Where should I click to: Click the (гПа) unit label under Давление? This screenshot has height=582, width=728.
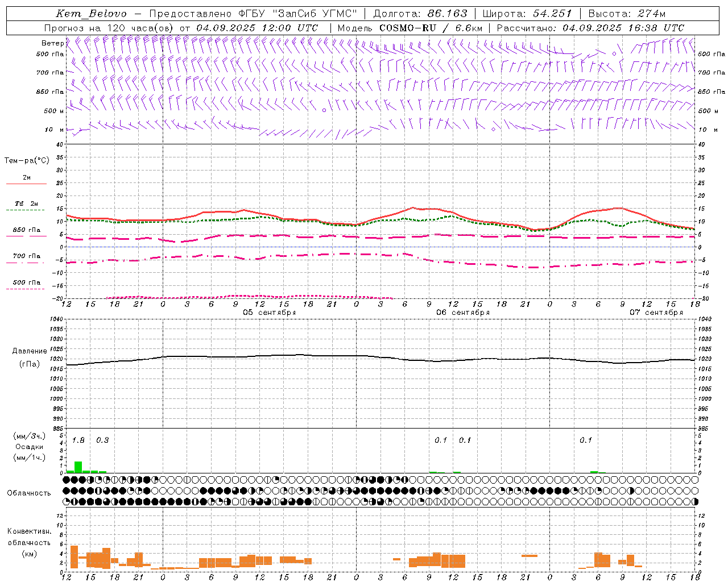point(30,364)
